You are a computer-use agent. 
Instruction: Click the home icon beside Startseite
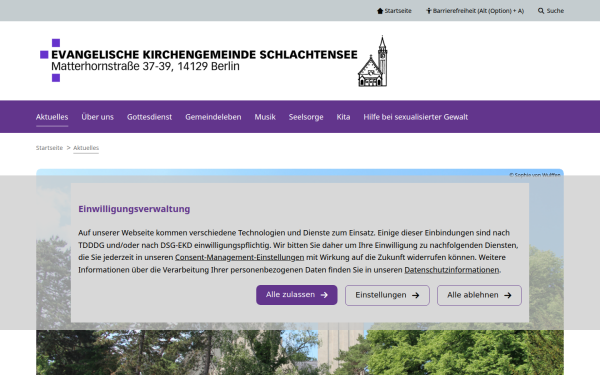pyautogui.click(x=380, y=11)
